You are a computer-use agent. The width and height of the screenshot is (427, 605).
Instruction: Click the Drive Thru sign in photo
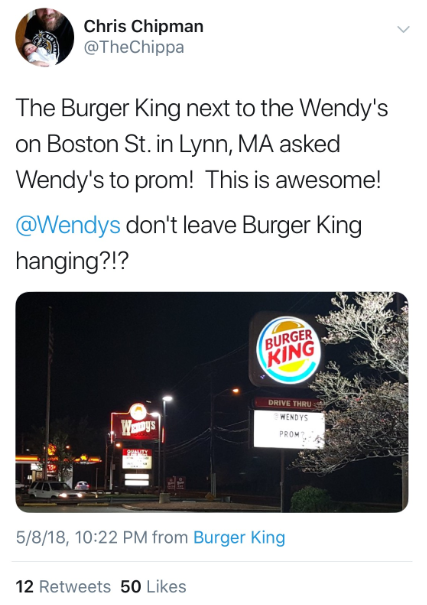(287, 403)
